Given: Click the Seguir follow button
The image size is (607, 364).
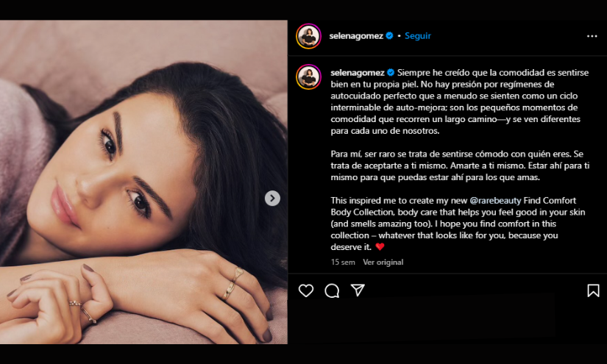Looking at the screenshot, I should [x=418, y=36].
